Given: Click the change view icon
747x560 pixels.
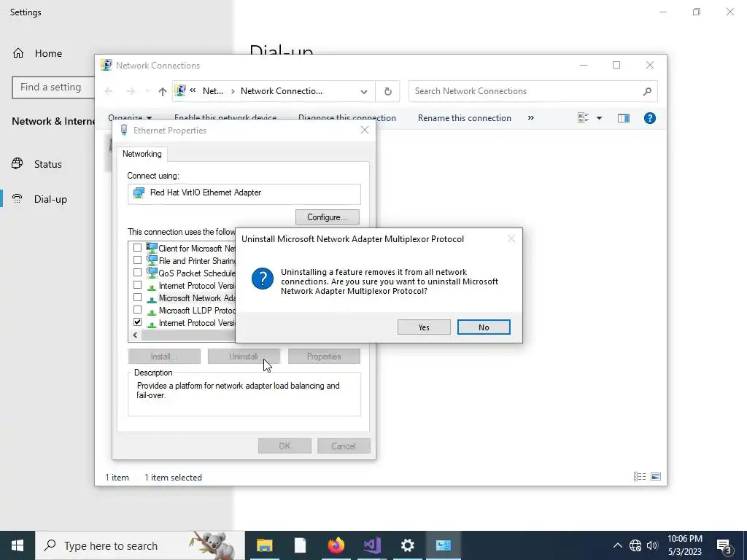Looking at the screenshot, I should (x=583, y=117).
